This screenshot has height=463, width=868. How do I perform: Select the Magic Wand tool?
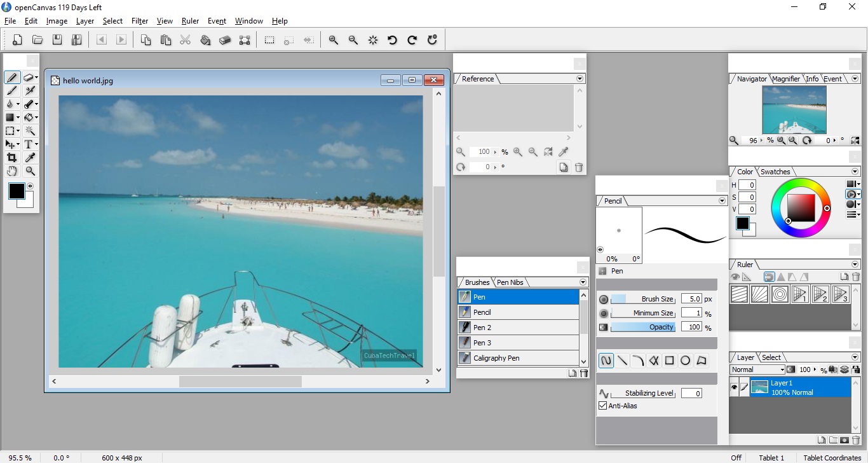point(30,130)
